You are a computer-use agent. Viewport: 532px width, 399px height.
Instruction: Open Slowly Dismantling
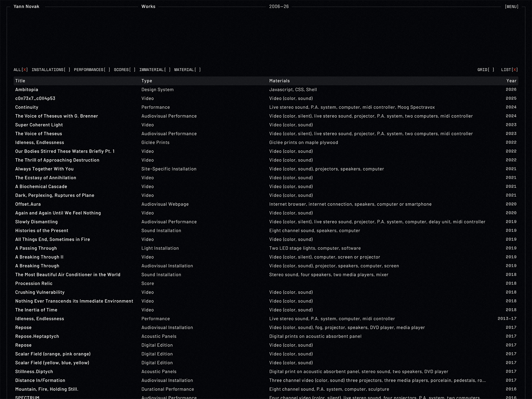36,222
